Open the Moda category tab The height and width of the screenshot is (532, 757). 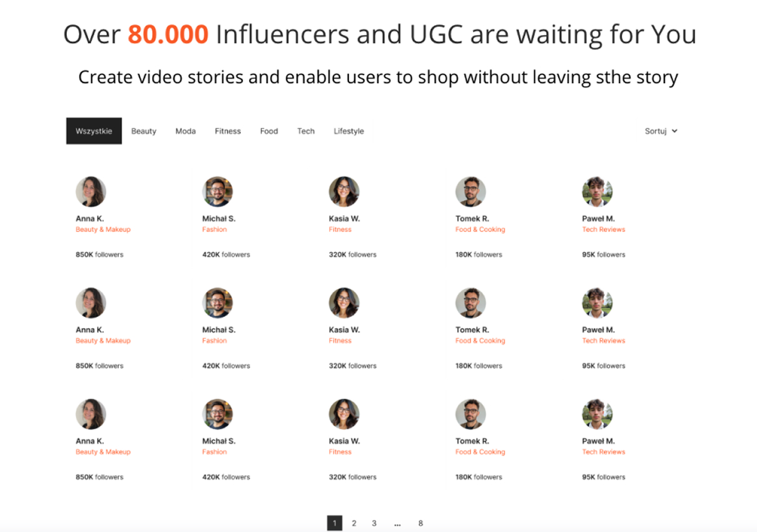[185, 131]
